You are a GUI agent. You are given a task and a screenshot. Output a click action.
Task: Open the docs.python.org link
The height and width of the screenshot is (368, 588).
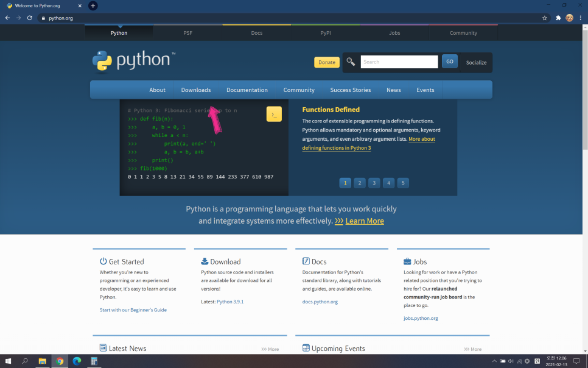320,302
